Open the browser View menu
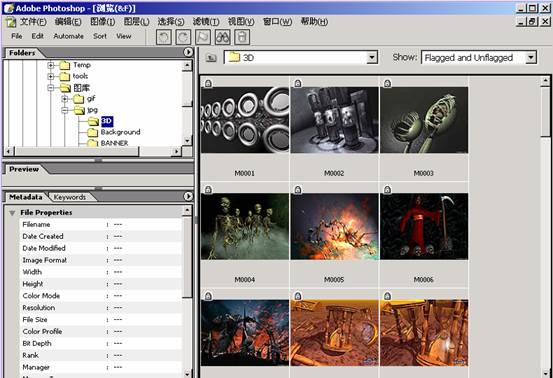 (123, 36)
